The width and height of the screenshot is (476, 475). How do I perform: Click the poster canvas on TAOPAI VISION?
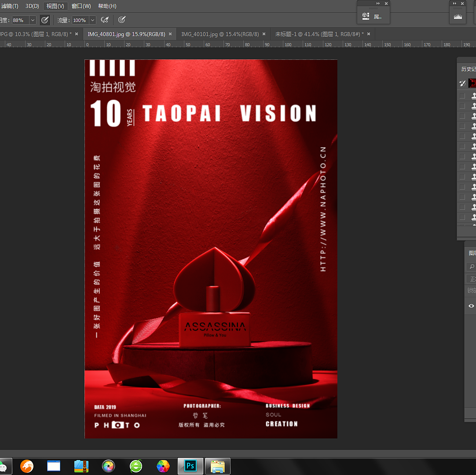tap(229, 113)
